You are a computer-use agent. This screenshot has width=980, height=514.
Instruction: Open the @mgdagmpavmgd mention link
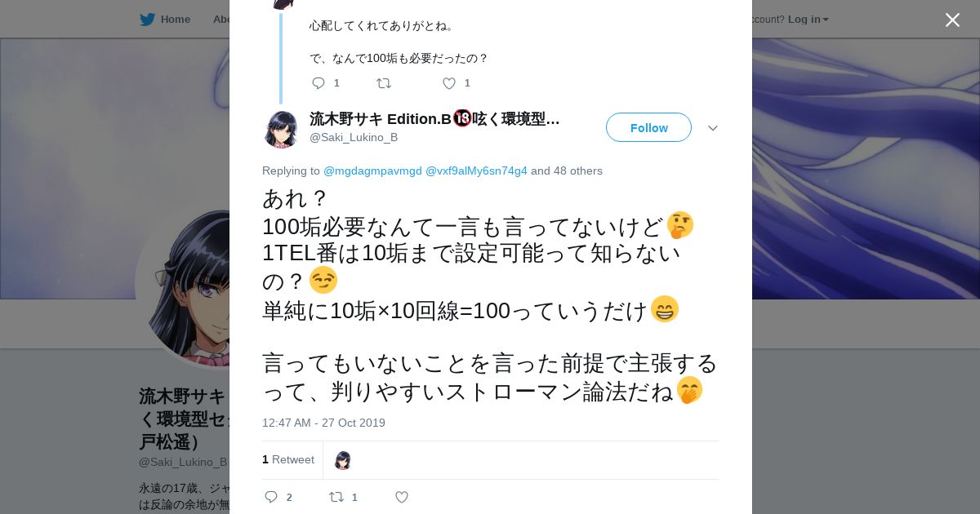click(372, 171)
